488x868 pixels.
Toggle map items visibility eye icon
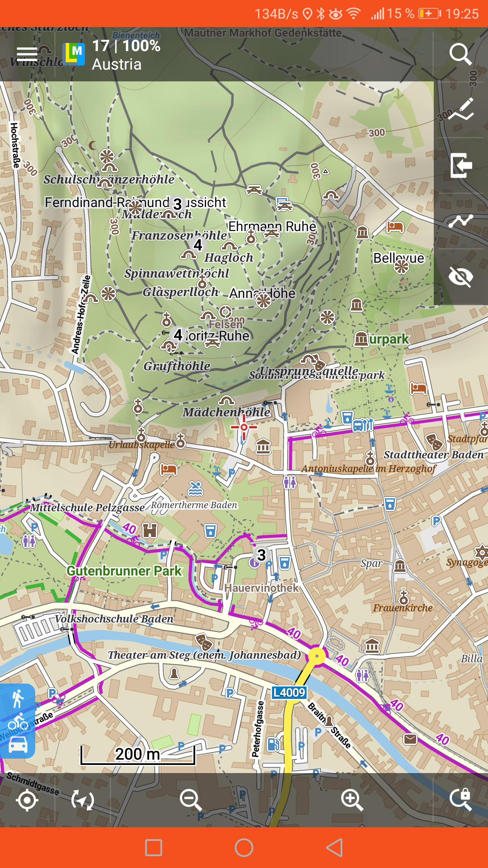(460, 277)
